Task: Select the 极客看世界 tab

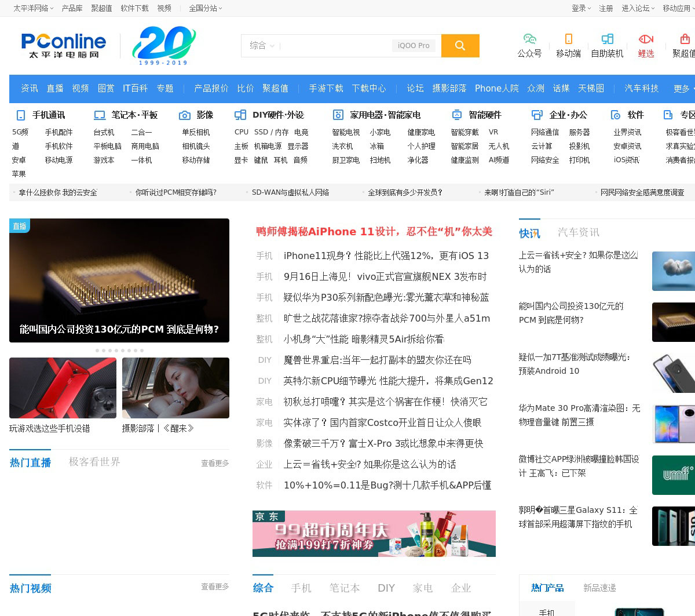Action: pyautogui.click(x=94, y=462)
